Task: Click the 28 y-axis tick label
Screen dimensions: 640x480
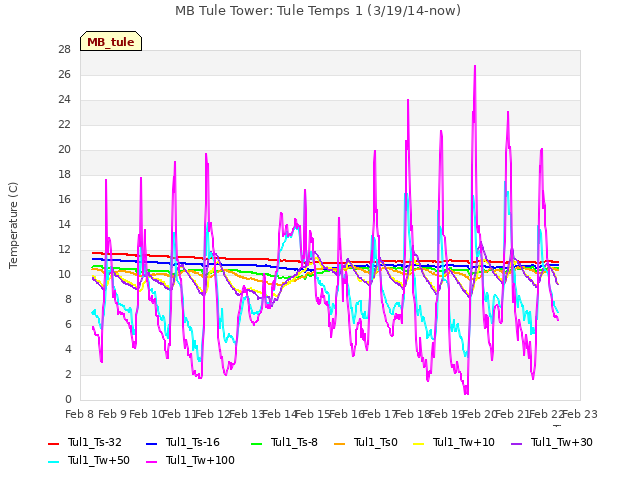Action: point(64,50)
